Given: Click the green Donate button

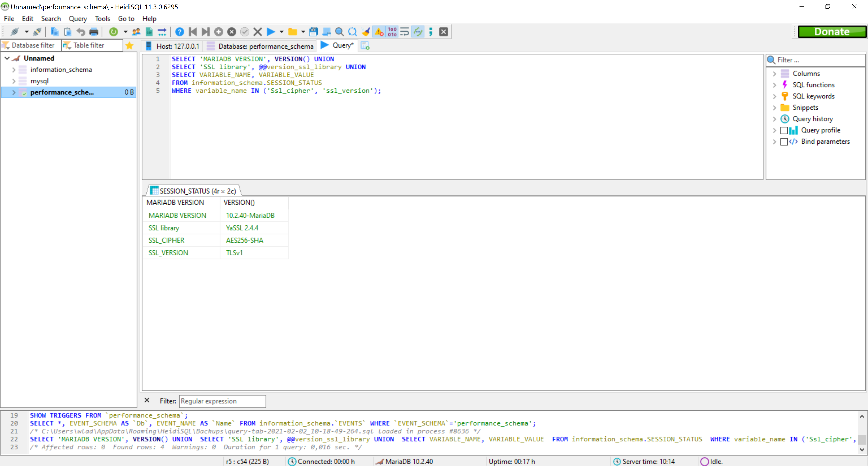Looking at the screenshot, I should click(832, 32).
